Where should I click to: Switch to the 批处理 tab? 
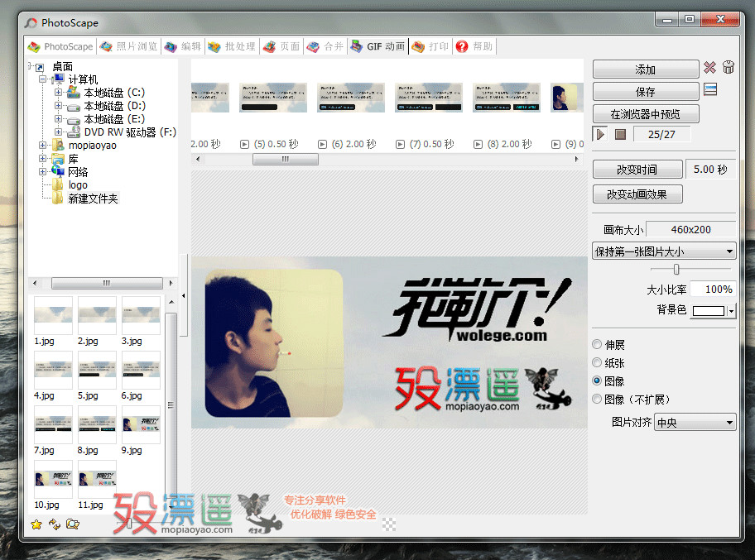[232, 46]
